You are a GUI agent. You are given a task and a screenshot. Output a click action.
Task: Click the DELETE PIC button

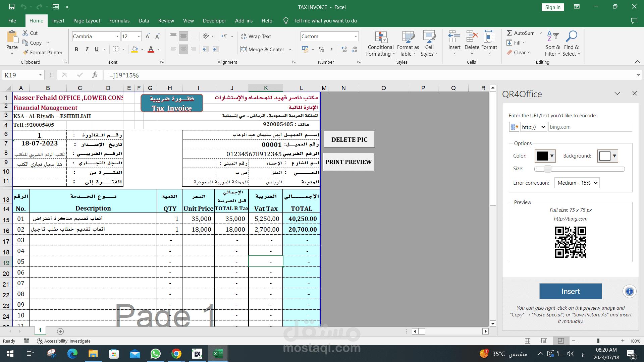click(350, 139)
